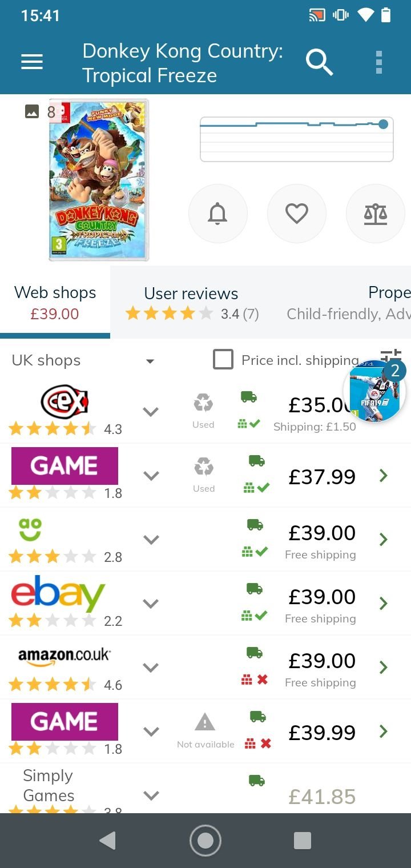The width and height of the screenshot is (411, 868).
Task: Expand the ebay offer details chevron
Action: (x=151, y=604)
